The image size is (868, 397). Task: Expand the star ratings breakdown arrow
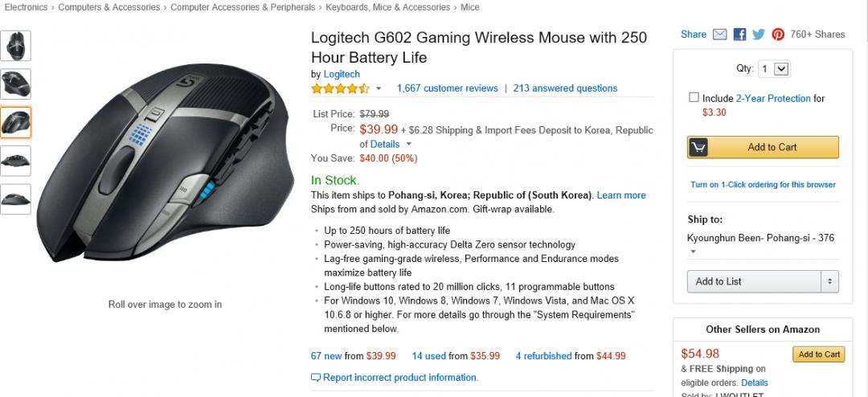click(379, 88)
